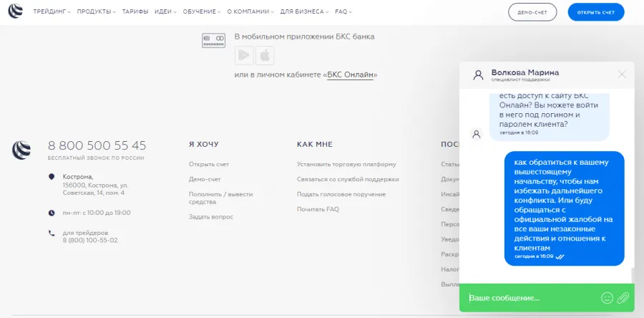Click the Кострома city name

(x=78, y=177)
